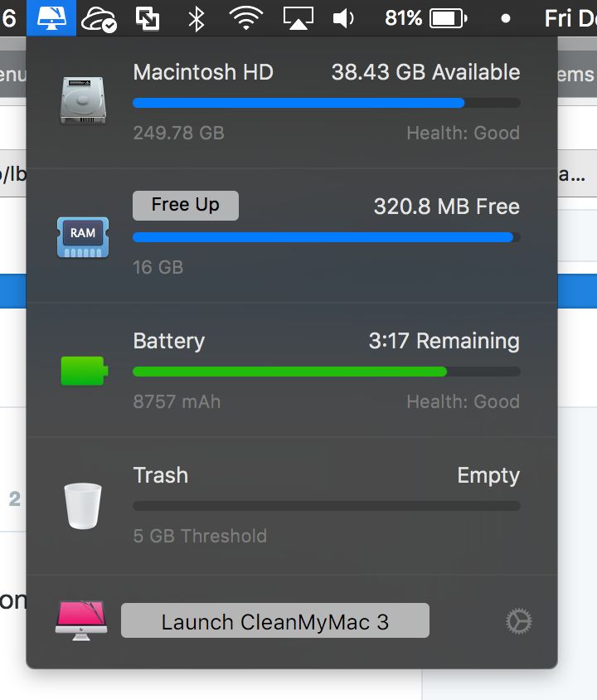Click the RAM chip icon
597x700 pixels.
(x=83, y=237)
